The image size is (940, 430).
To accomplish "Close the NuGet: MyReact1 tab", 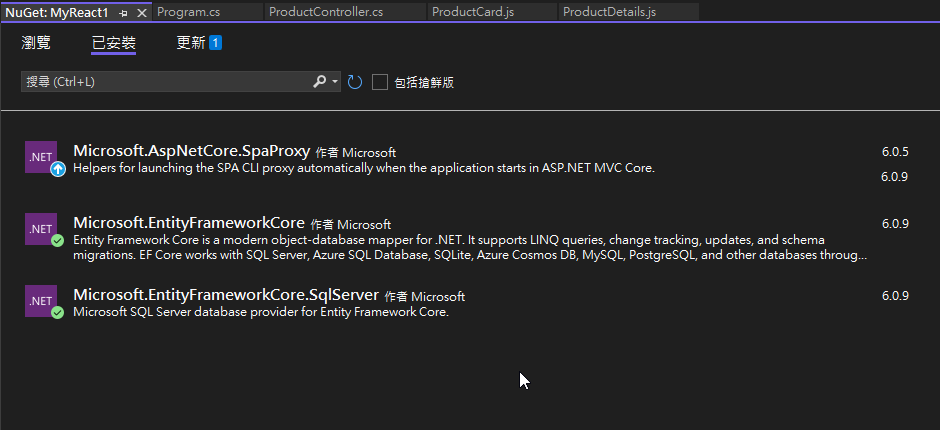I will coord(141,13).
